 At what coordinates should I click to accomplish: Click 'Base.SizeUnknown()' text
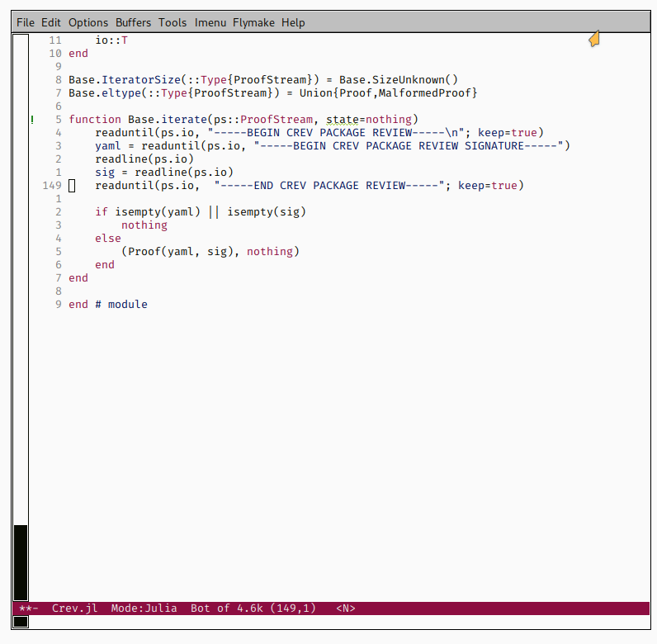tap(399, 79)
